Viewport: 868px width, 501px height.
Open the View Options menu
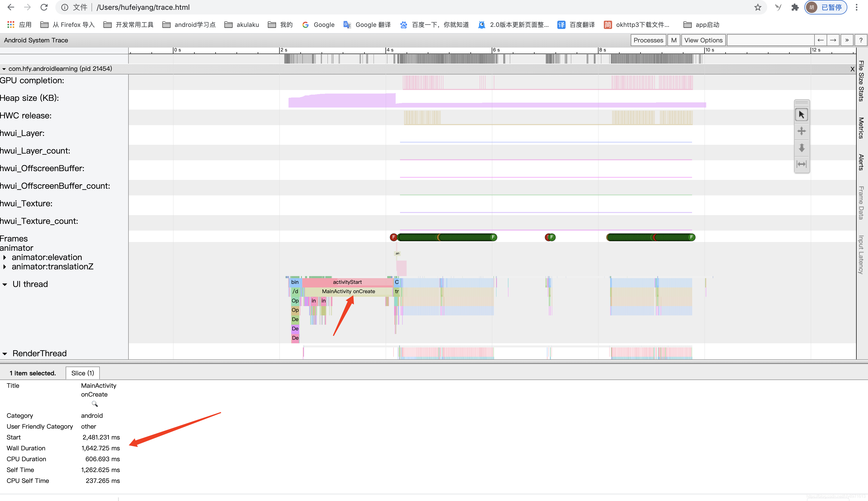(703, 40)
